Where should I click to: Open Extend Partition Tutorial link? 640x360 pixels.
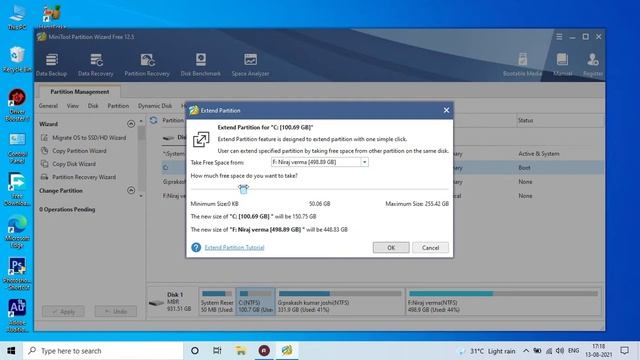(x=234, y=247)
